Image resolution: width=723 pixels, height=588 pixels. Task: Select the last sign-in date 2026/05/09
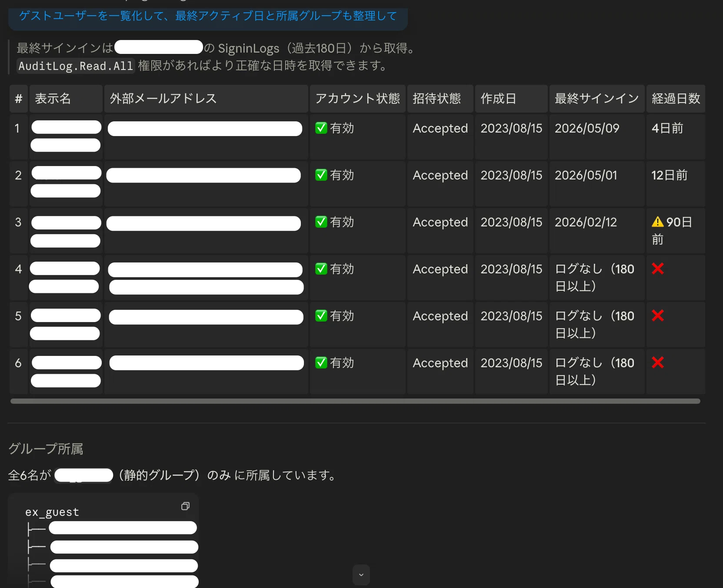587,128
